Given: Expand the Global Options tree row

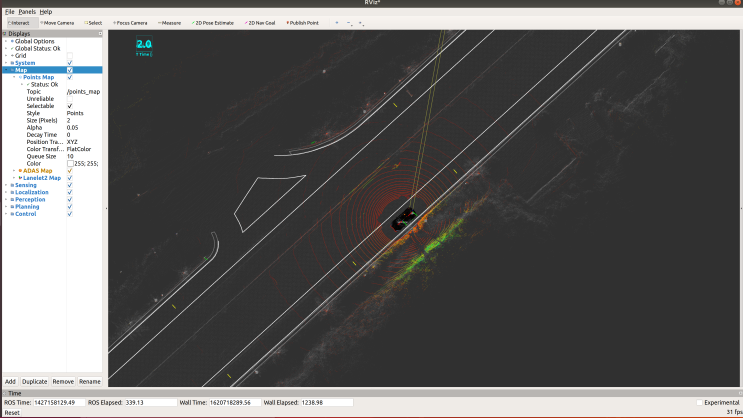Looking at the screenshot, I should [6, 41].
